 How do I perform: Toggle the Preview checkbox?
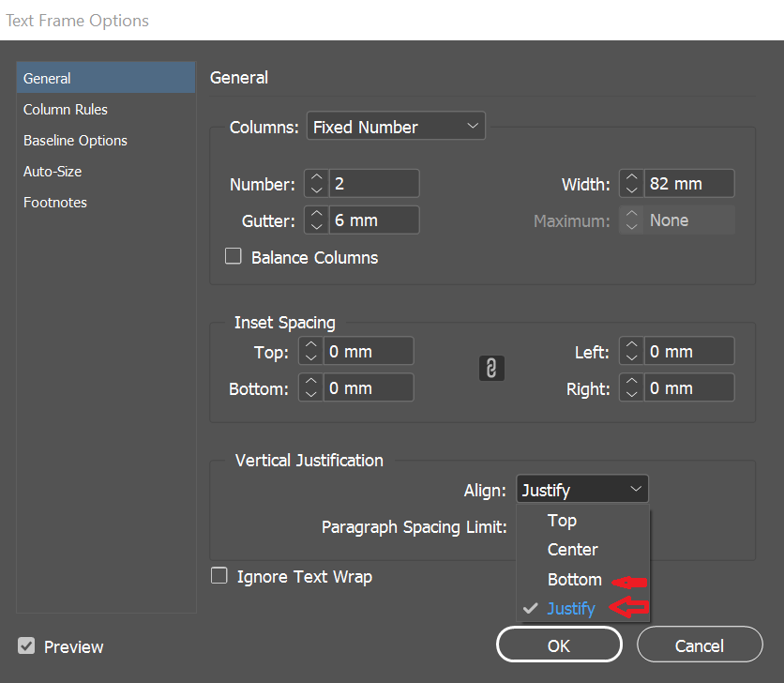point(27,645)
